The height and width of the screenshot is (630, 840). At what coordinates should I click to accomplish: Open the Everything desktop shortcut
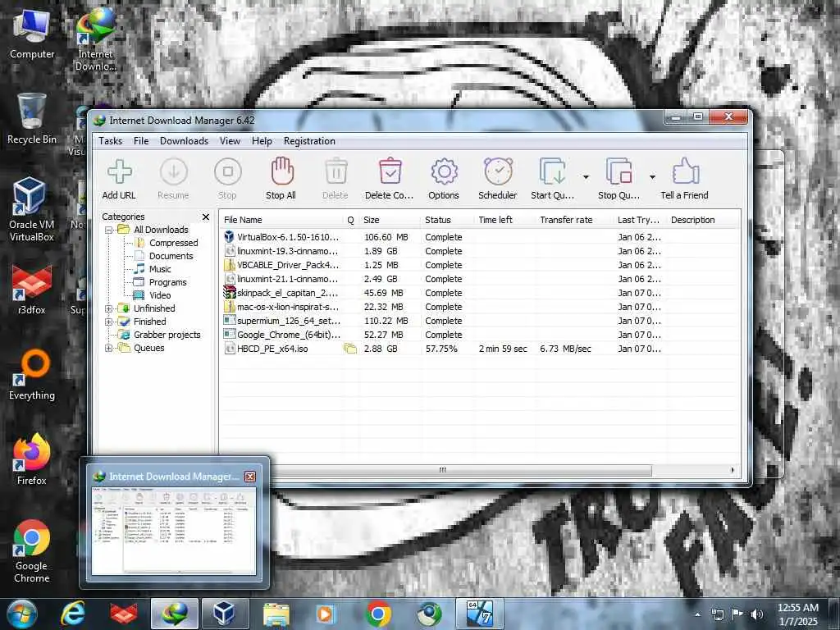pos(32,374)
